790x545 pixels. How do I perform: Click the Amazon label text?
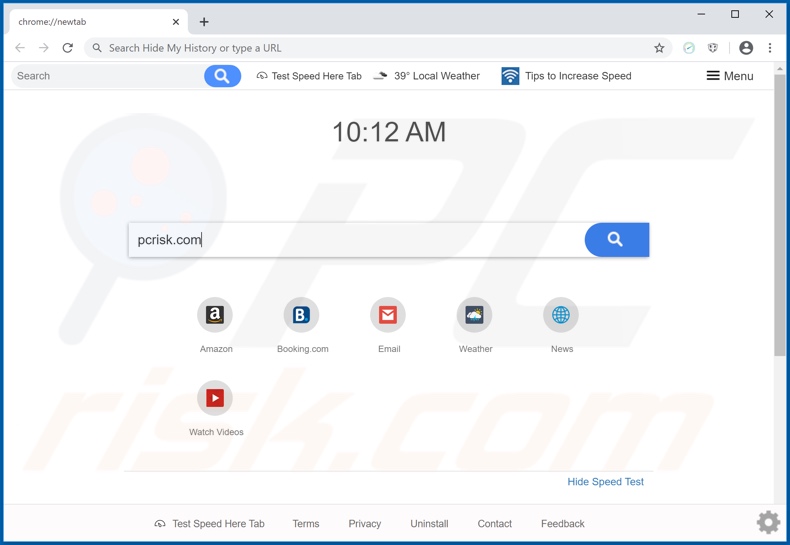(216, 349)
